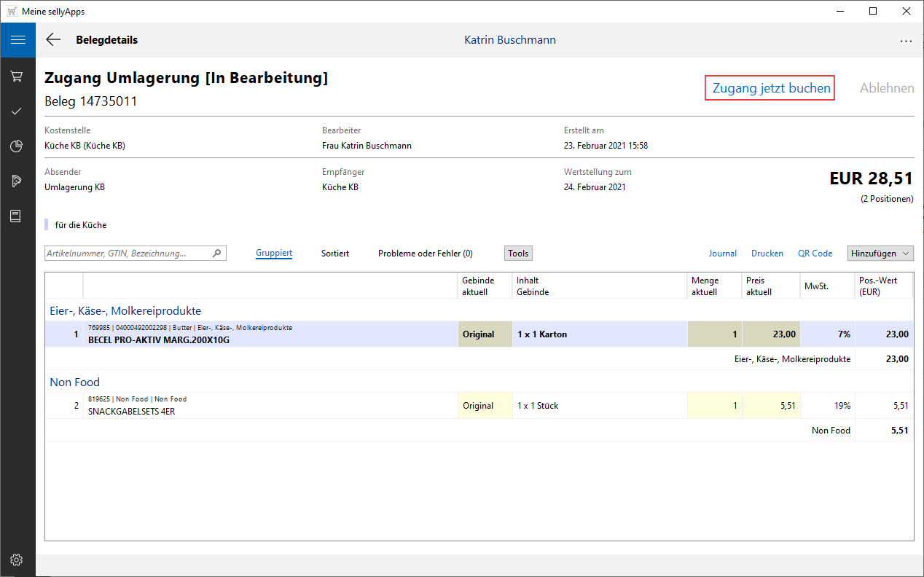Expand the Hinzufügen dropdown
The image size is (924, 577).
click(x=880, y=254)
